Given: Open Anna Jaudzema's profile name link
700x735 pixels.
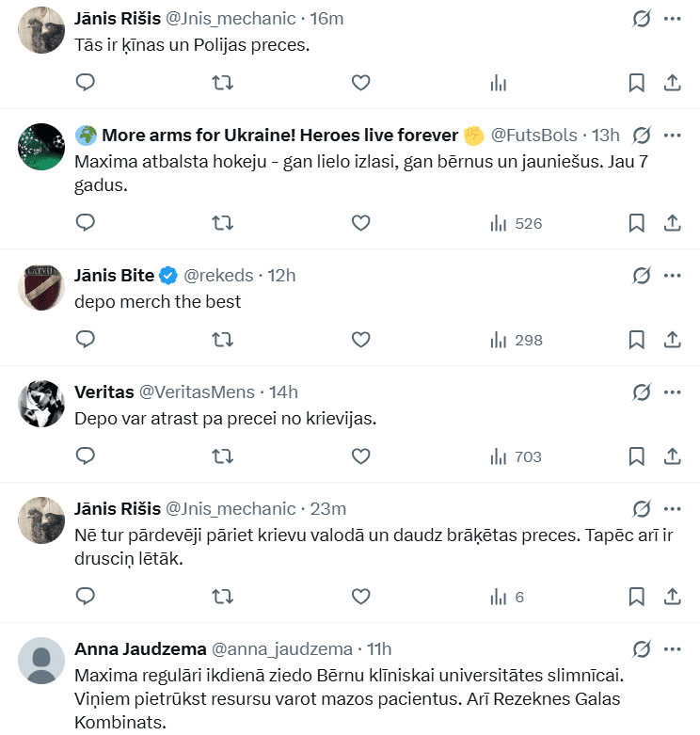Looking at the screenshot, I should pos(137,649).
